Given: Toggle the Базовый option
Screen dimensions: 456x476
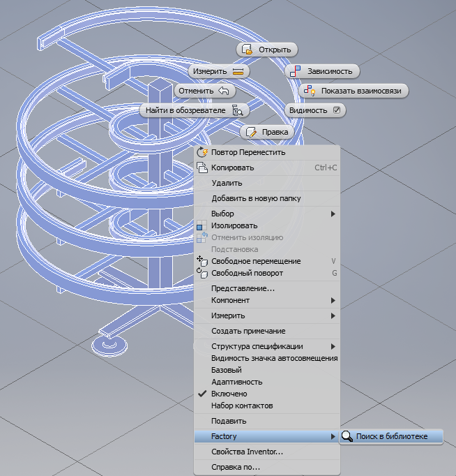Looking at the screenshot, I should pyautogui.click(x=267, y=370).
